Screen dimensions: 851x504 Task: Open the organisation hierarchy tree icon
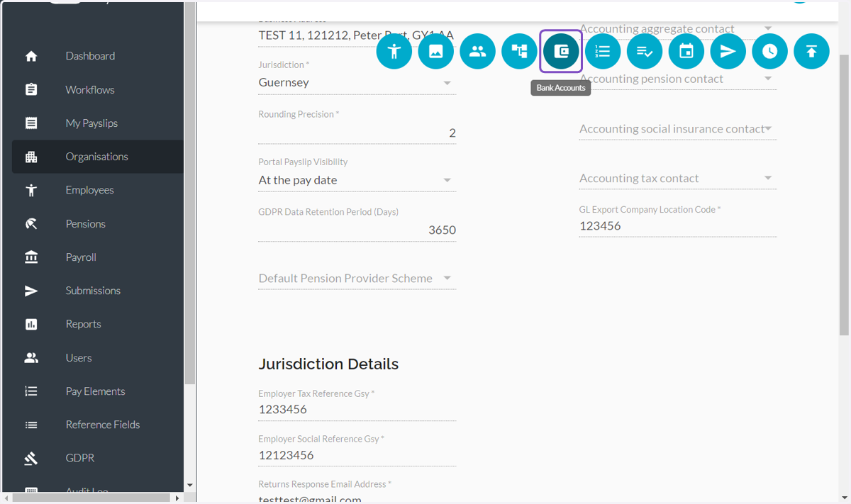pyautogui.click(x=520, y=51)
